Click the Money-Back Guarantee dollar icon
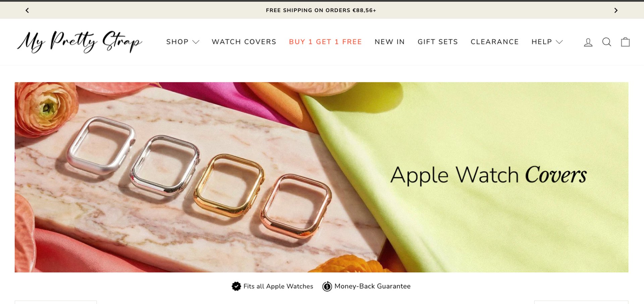This screenshot has width=644, height=304. tap(327, 286)
